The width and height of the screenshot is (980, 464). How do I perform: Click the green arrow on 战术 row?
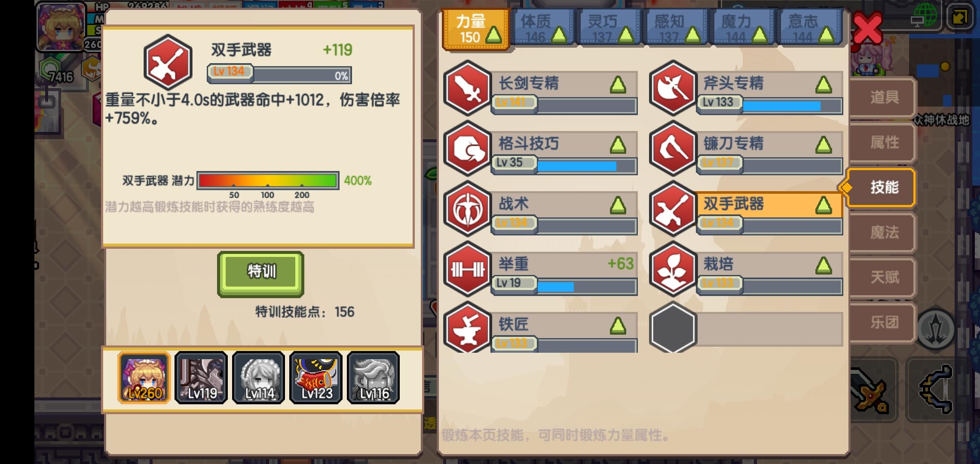[x=618, y=205]
